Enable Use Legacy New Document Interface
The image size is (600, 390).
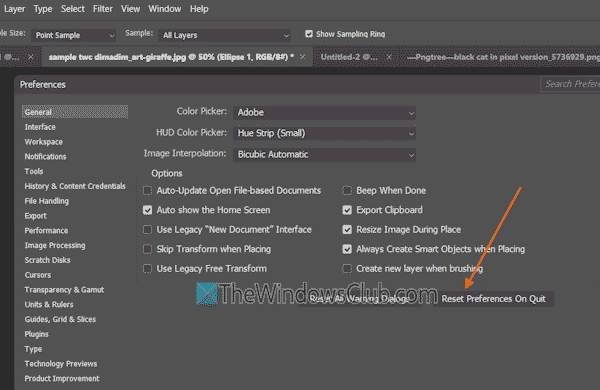tap(147, 230)
